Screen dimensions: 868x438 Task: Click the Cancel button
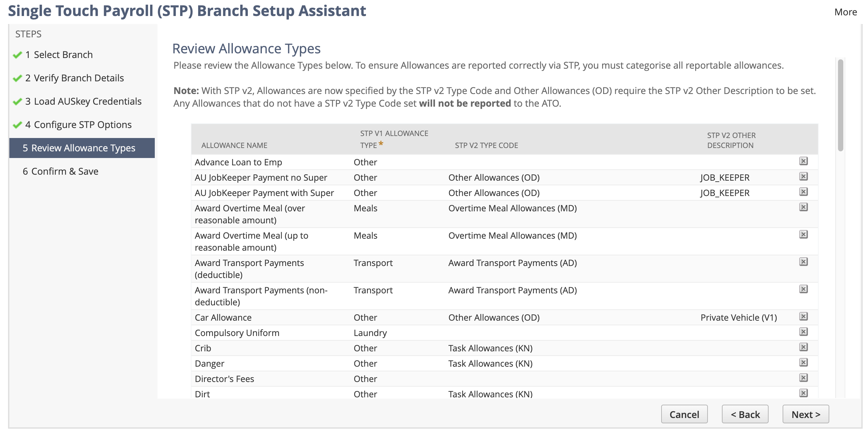(684, 414)
